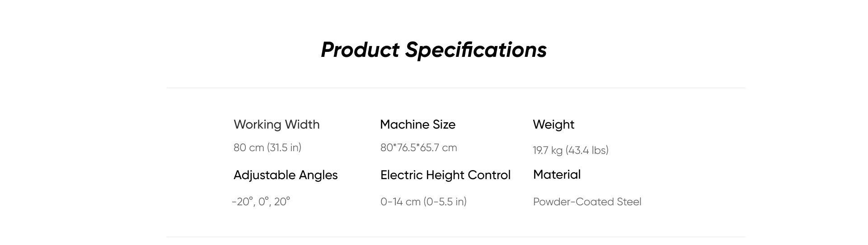Click the "(43.4 lbs)" pounds conversion
This screenshot has width=868, height=245.
point(587,150)
